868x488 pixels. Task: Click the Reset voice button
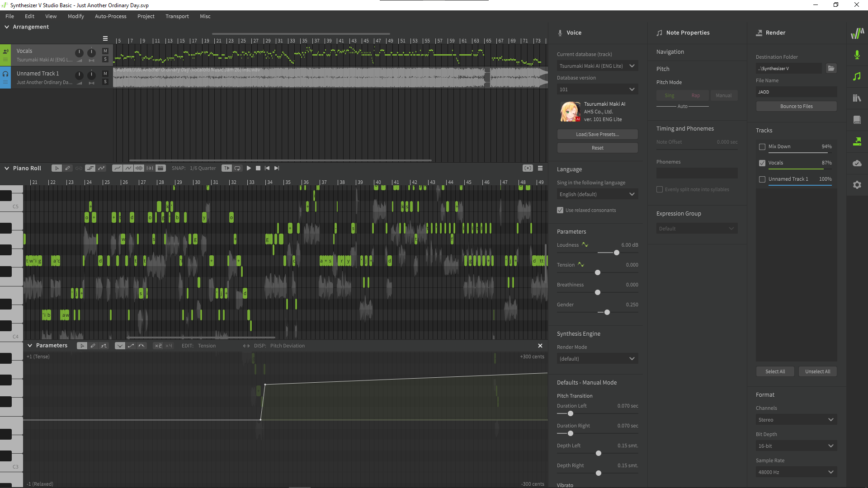[597, 148]
